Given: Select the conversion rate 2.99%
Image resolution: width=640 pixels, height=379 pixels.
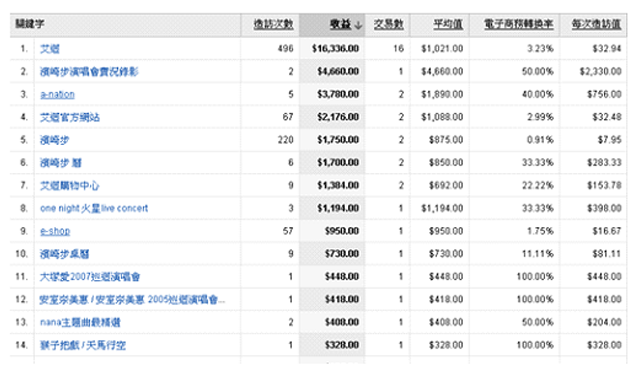Looking at the screenshot, I should (540, 117).
